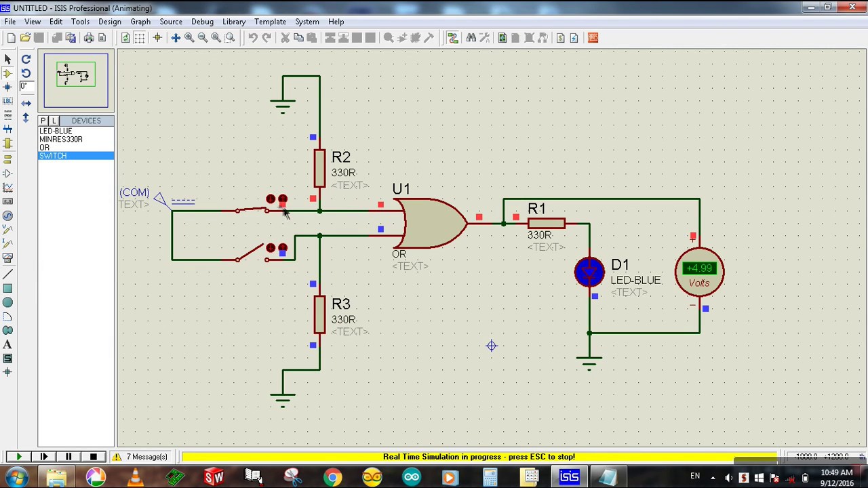Generate the Bill of Materials report
868x488 pixels.
(x=561, y=38)
